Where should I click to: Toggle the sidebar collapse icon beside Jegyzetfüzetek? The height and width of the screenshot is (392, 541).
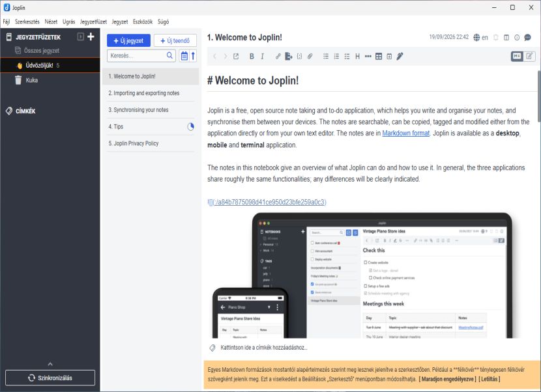[x=80, y=36]
